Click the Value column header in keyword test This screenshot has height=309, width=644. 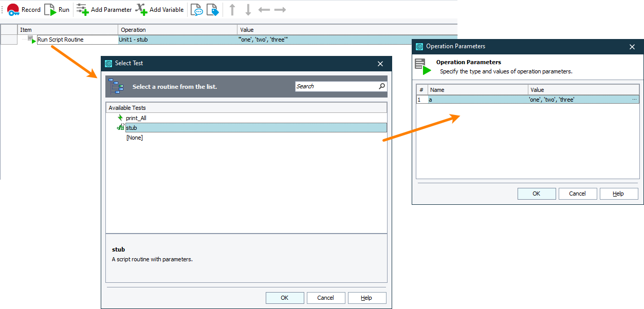(347, 30)
